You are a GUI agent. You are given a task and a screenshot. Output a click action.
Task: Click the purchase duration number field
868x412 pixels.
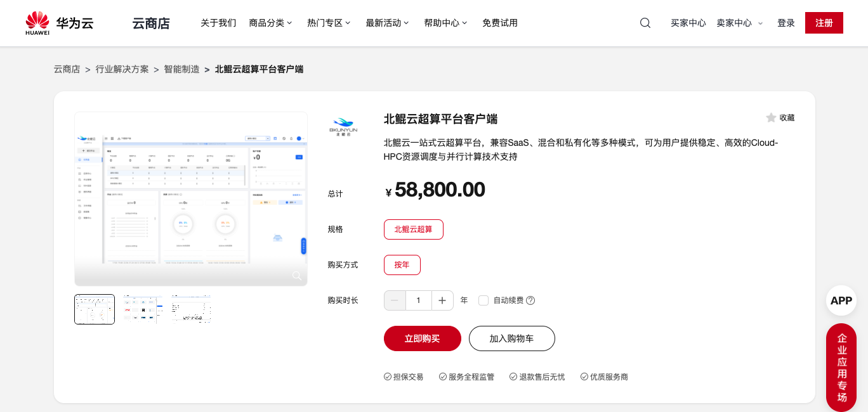click(419, 300)
